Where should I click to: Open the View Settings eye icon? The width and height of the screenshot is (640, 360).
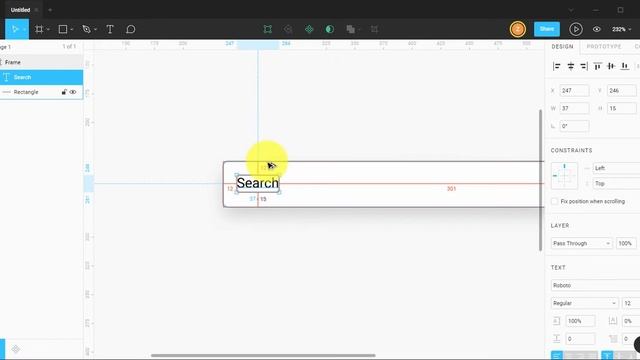point(596,29)
